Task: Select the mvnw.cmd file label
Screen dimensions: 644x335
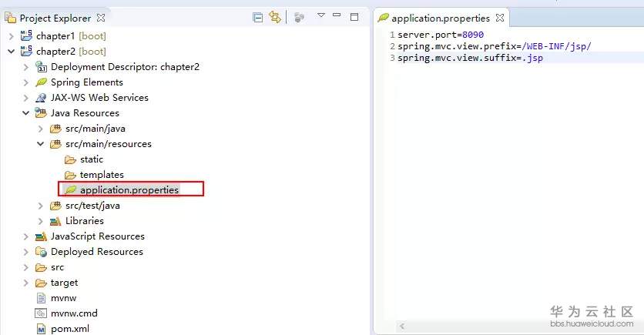Action: 75,313
